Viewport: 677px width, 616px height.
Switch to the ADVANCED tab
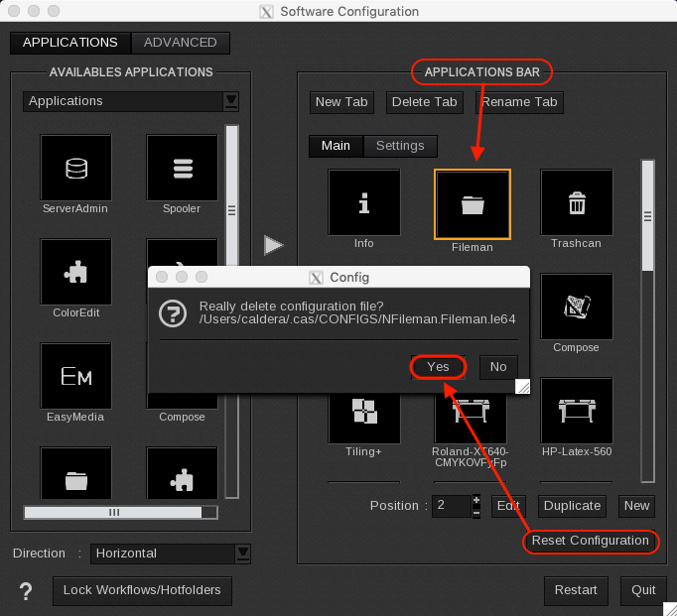[x=180, y=43]
